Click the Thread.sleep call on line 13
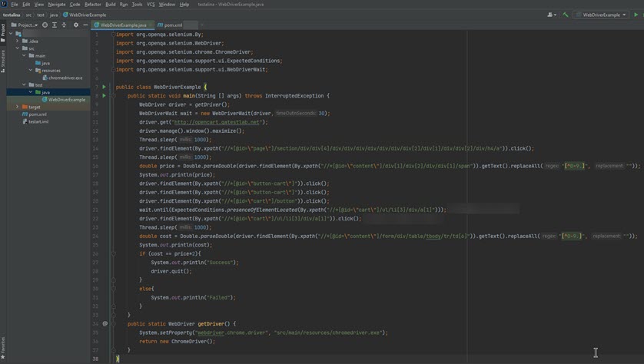 (175, 140)
